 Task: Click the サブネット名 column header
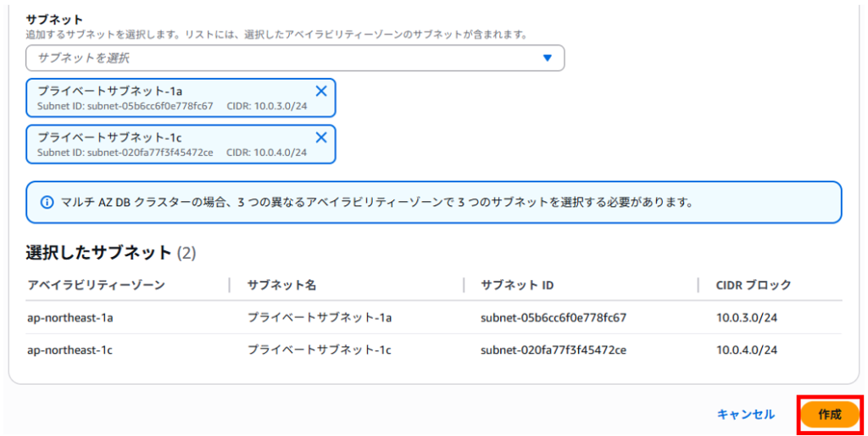[x=281, y=285]
